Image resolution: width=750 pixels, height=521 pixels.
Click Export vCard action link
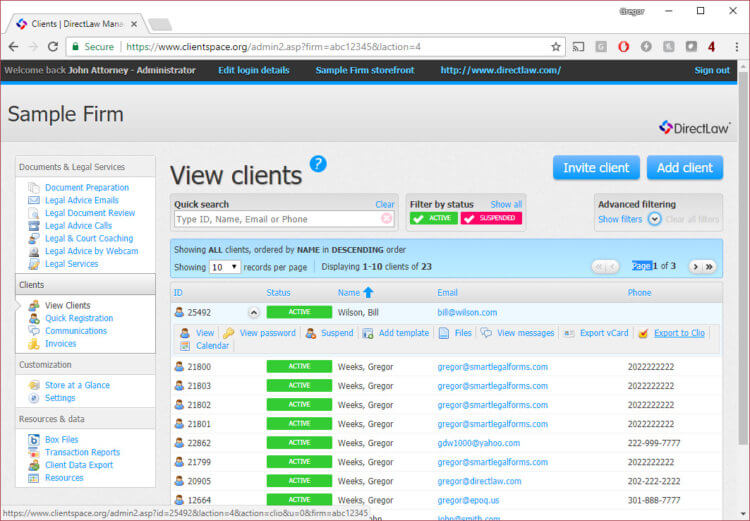[x=604, y=333]
